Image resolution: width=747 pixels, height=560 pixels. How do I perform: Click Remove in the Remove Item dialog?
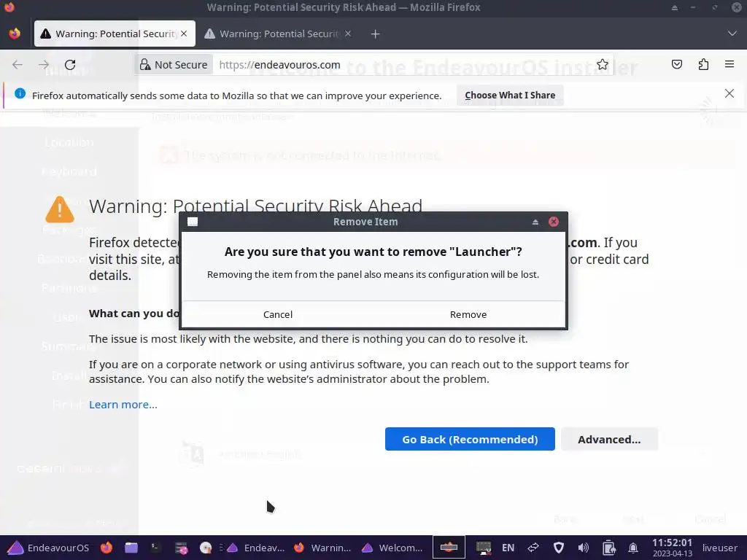(x=468, y=314)
